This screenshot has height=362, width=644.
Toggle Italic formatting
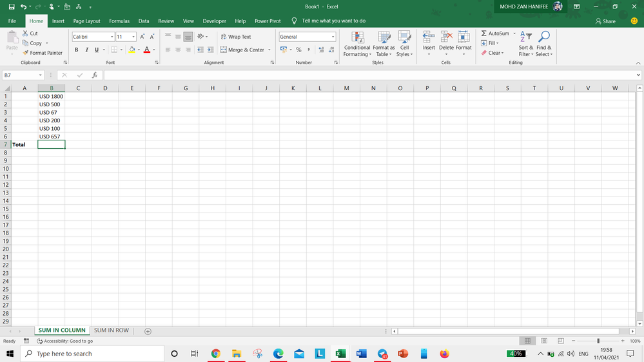pos(86,50)
